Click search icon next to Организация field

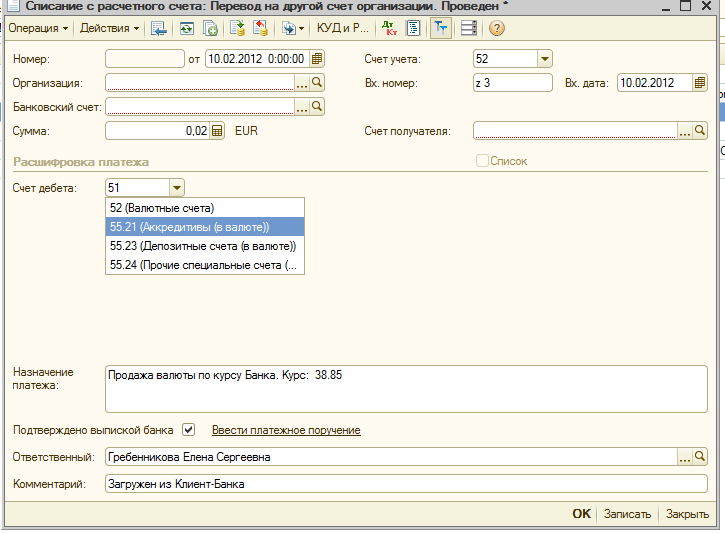coord(317,83)
